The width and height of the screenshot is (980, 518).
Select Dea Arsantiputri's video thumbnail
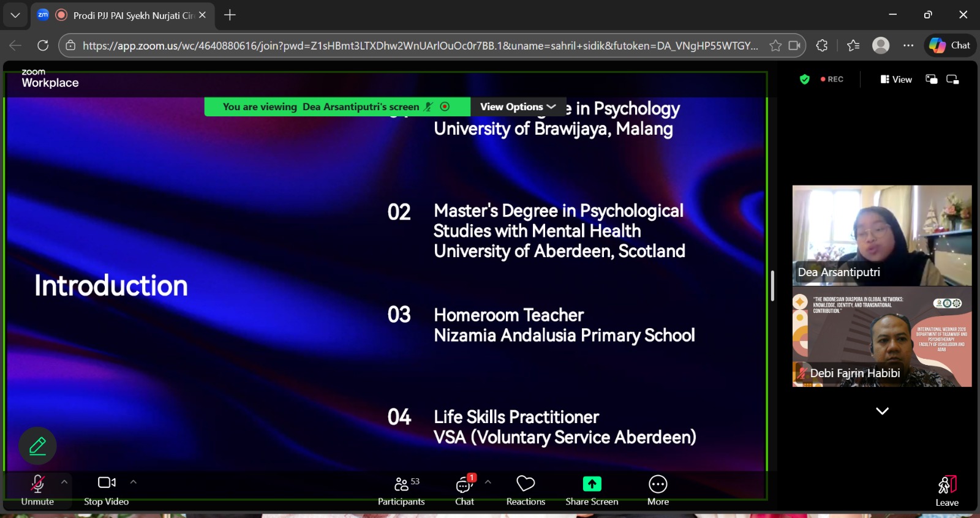pyautogui.click(x=881, y=235)
